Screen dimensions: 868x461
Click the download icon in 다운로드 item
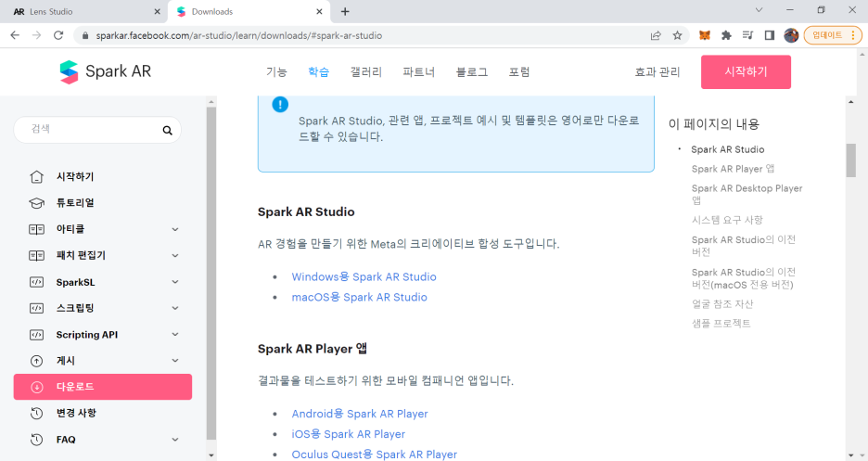[x=36, y=387]
